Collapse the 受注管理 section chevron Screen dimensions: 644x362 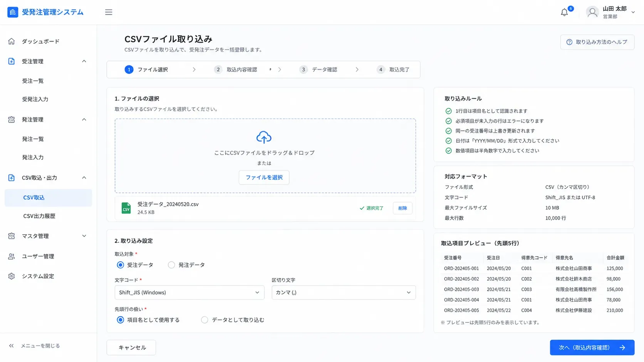point(84,61)
